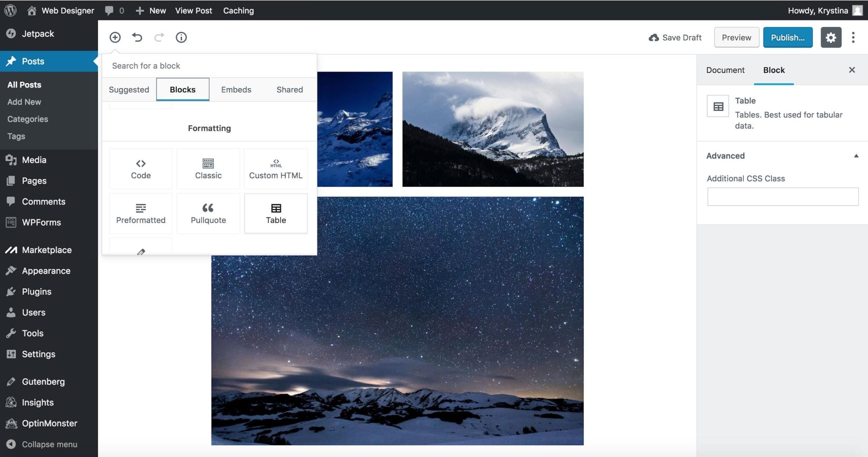Click the Add Block plus icon

click(x=115, y=37)
